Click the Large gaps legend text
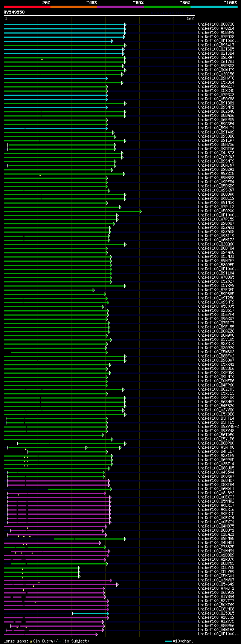This screenshot has width=241, height=644. coord(46,641)
